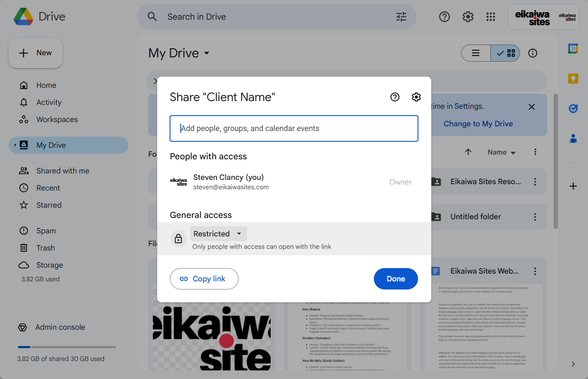Screen dimensions: 588x379
Task: Hide the side panel chevron
Action: (573, 364)
